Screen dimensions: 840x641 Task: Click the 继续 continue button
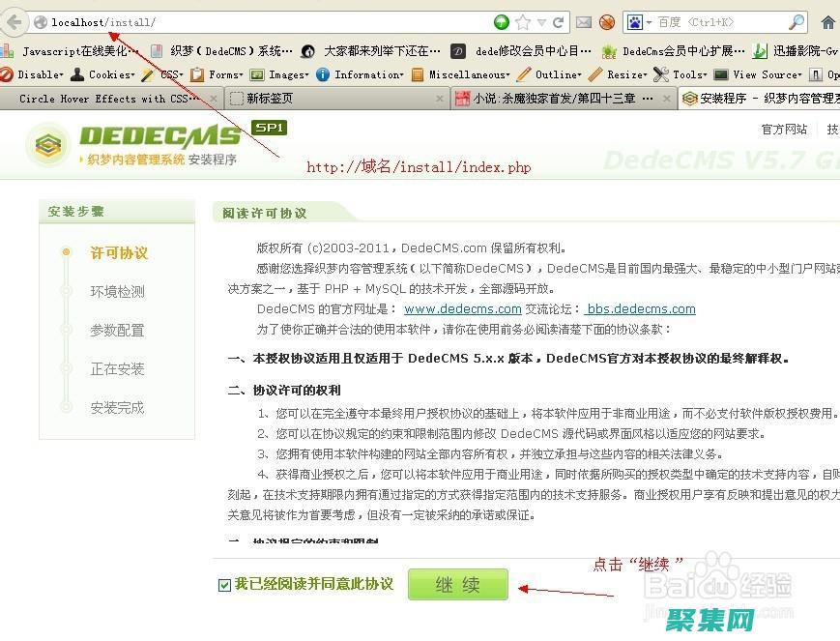457,584
